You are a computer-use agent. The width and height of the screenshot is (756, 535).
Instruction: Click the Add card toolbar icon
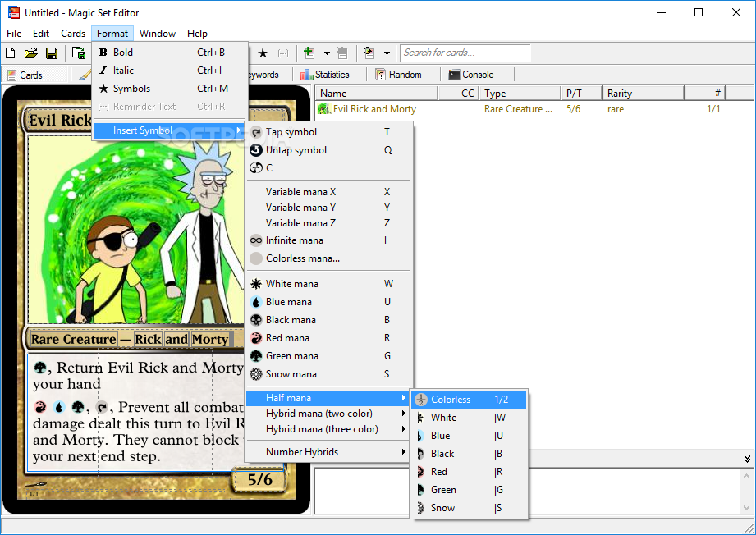pos(309,53)
